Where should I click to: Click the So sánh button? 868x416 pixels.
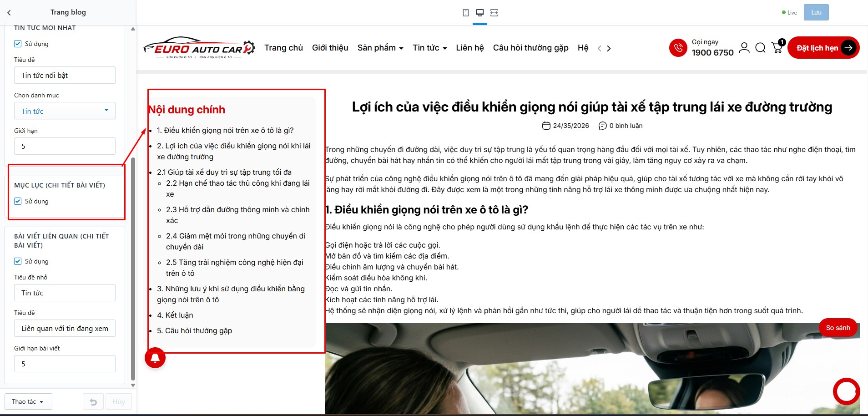pyautogui.click(x=838, y=328)
